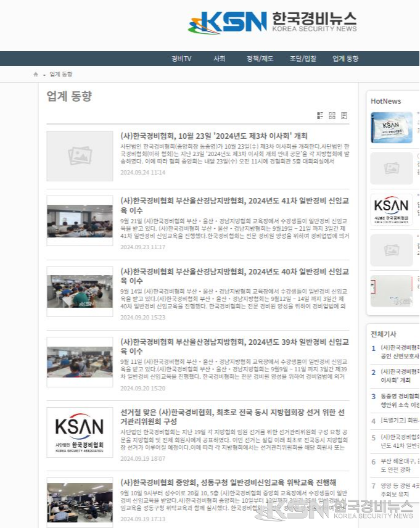This screenshot has height=528, width=420.
Task: Open article on 39차 일반경비 신임교육 이수
Action: (x=235, y=347)
